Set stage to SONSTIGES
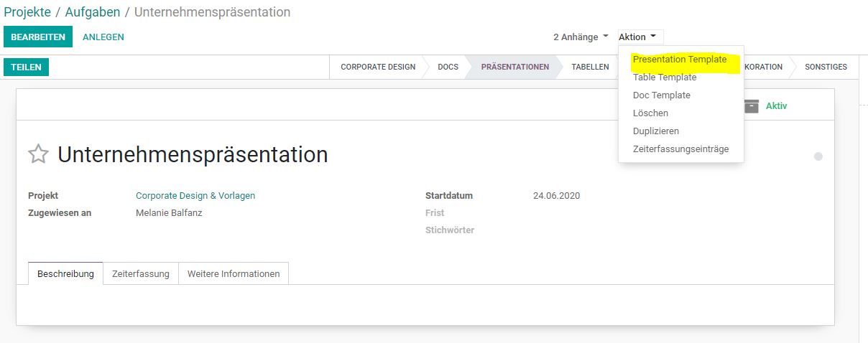Screen dimensions: 868x343 click(826, 67)
